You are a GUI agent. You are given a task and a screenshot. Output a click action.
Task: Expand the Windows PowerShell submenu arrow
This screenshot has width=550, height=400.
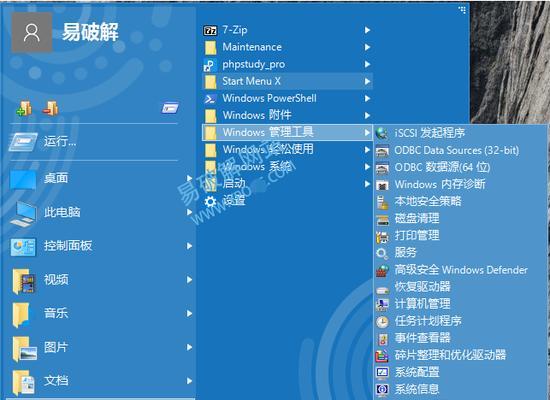tap(367, 98)
